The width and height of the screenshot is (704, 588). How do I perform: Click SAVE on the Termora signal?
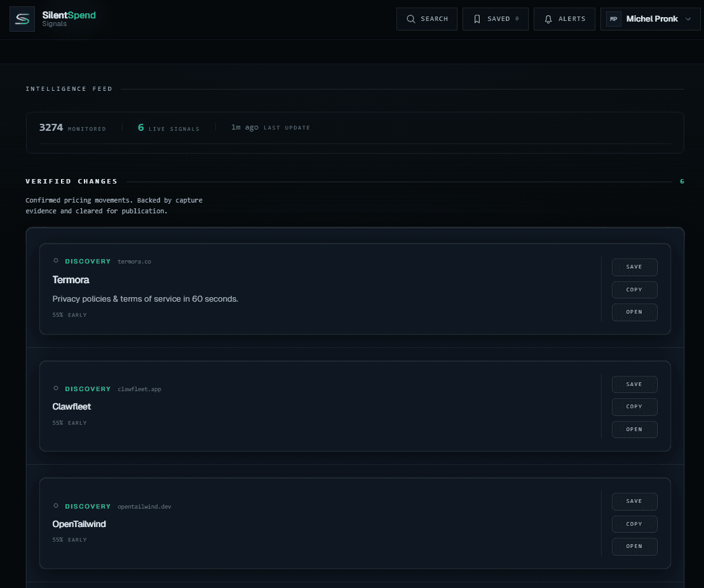tap(634, 267)
